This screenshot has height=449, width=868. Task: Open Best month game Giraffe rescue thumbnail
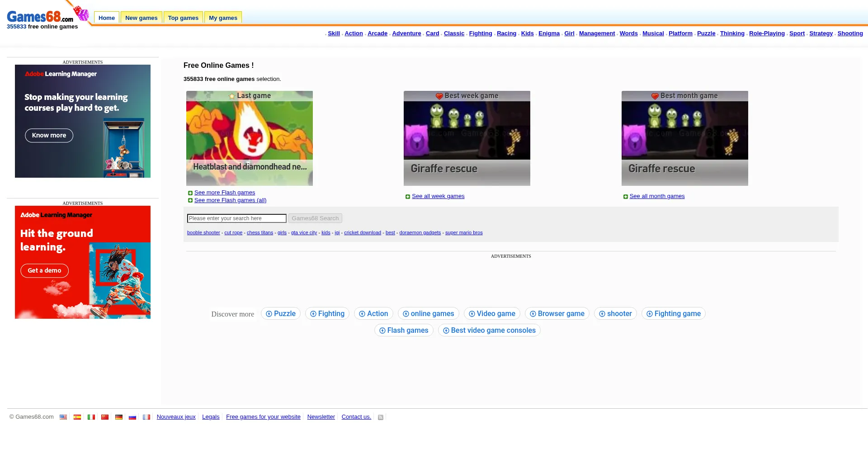click(685, 138)
